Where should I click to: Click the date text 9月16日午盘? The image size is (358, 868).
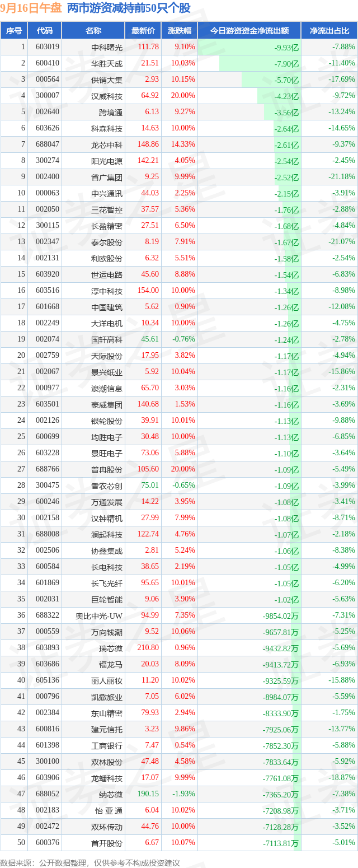tap(31, 8)
